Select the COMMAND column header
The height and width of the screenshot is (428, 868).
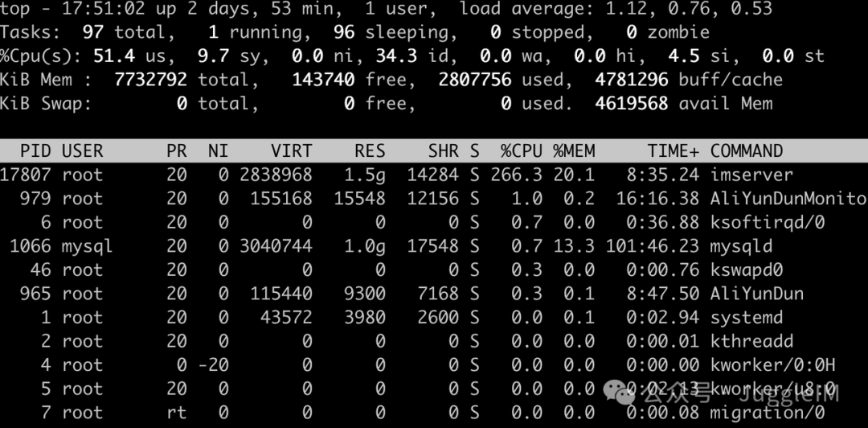coord(746,150)
